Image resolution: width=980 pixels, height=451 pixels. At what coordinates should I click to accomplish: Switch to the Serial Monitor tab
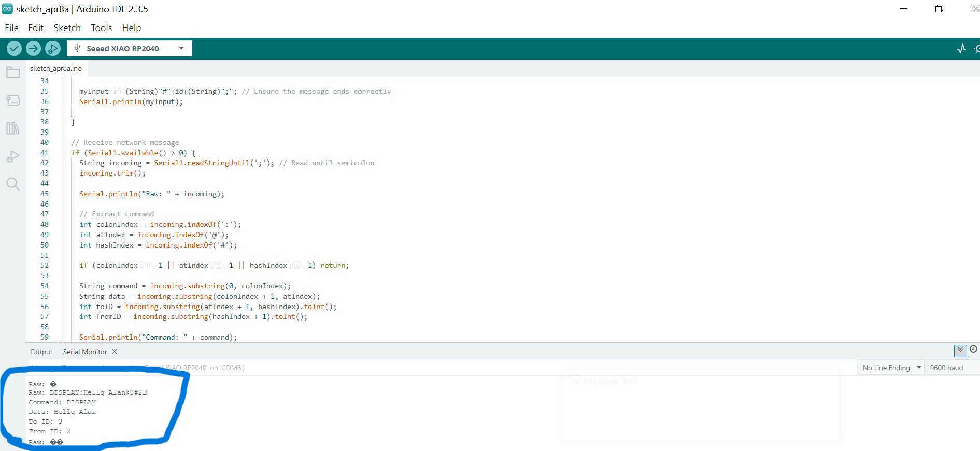[x=85, y=352]
